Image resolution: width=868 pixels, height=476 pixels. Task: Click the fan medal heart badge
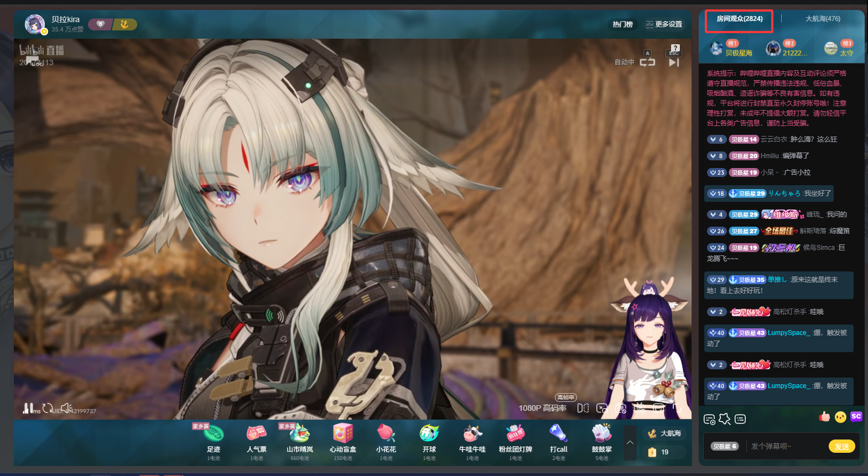(x=100, y=24)
